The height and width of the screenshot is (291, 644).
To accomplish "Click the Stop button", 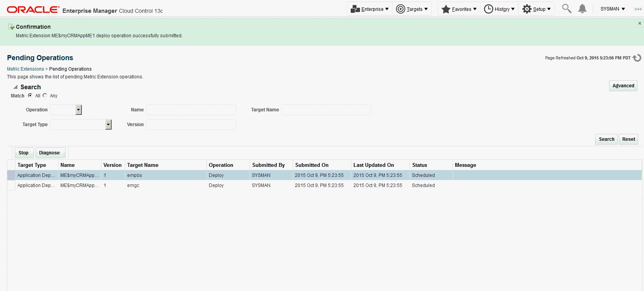I will pyautogui.click(x=24, y=153).
